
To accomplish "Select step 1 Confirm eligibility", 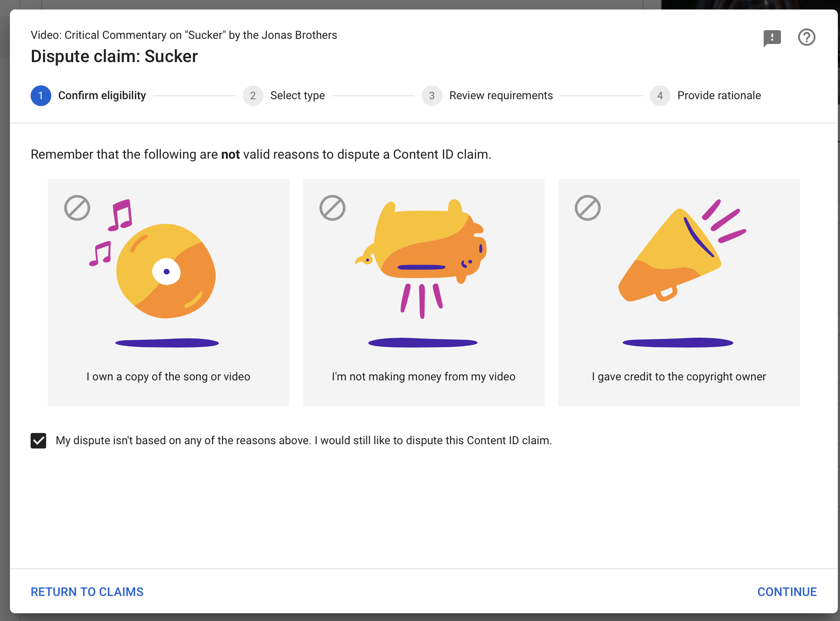I will pyautogui.click(x=88, y=95).
